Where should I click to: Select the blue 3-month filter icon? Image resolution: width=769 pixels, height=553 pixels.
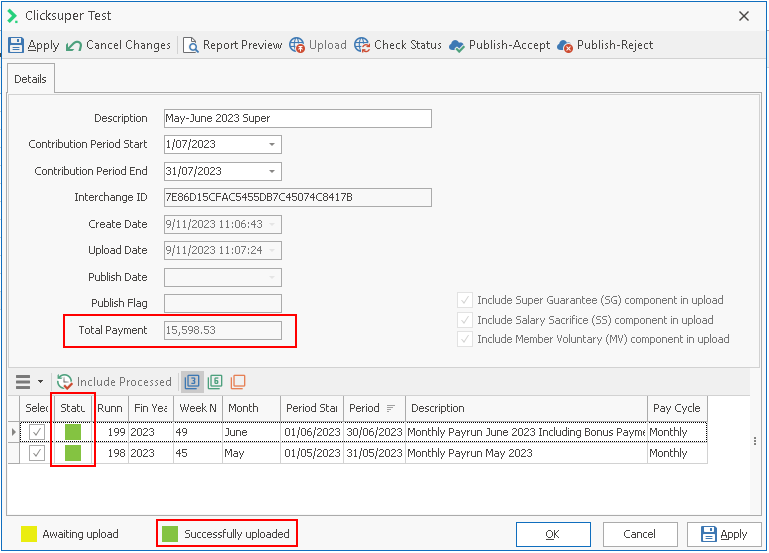pyautogui.click(x=192, y=382)
